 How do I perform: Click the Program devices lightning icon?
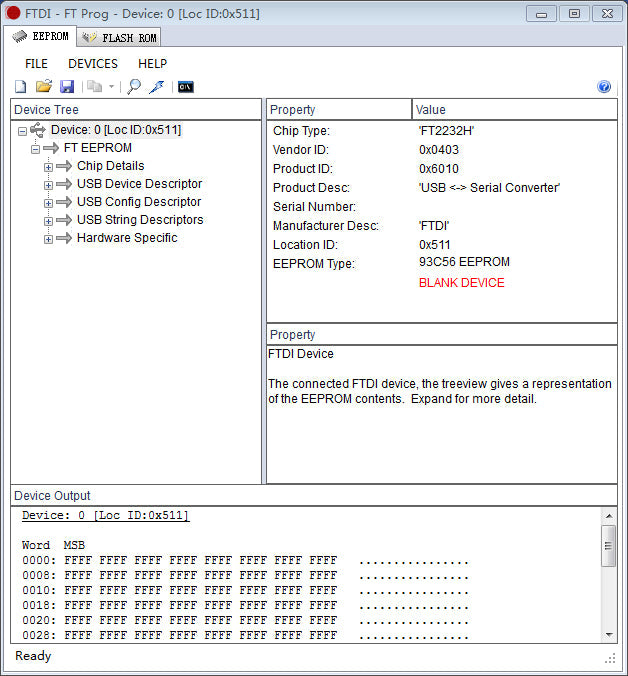(x=157, y=87)
